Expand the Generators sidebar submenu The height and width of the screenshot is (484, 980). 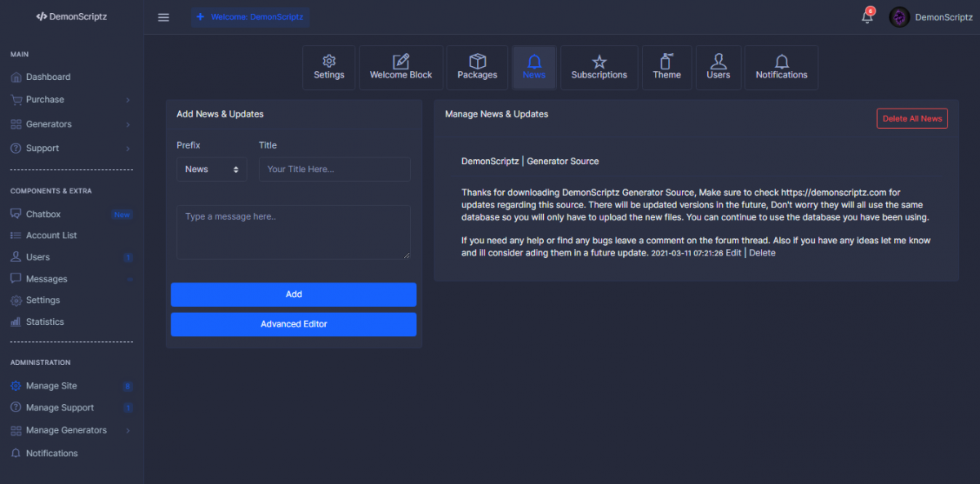70,124
